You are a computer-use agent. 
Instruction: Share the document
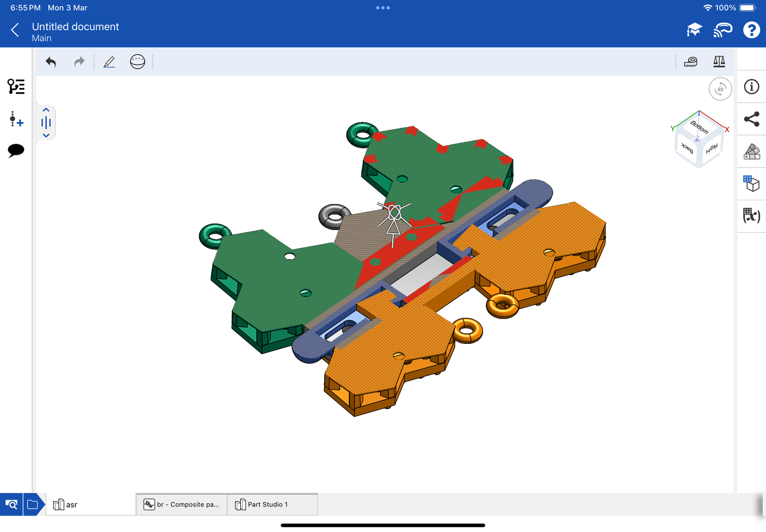tap(751, 119)
